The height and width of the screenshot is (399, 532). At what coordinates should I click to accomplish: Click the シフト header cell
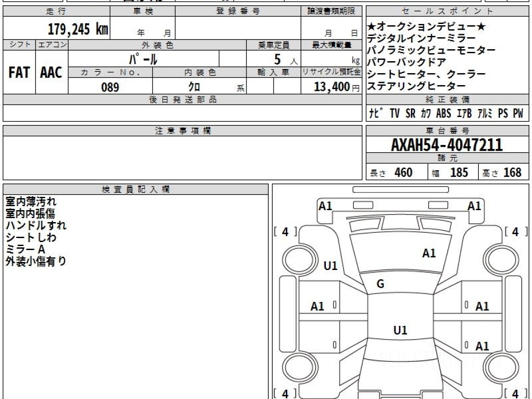(19, 45)
